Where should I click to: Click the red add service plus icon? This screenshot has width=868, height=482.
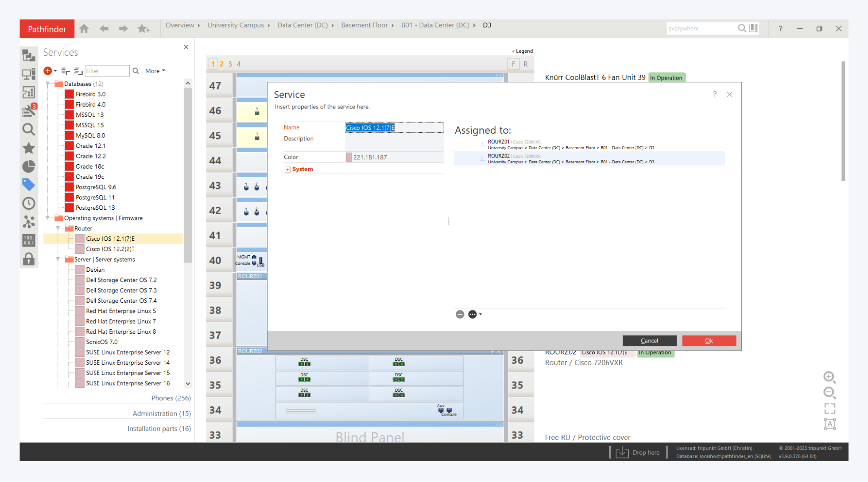(x=48, y=71)
